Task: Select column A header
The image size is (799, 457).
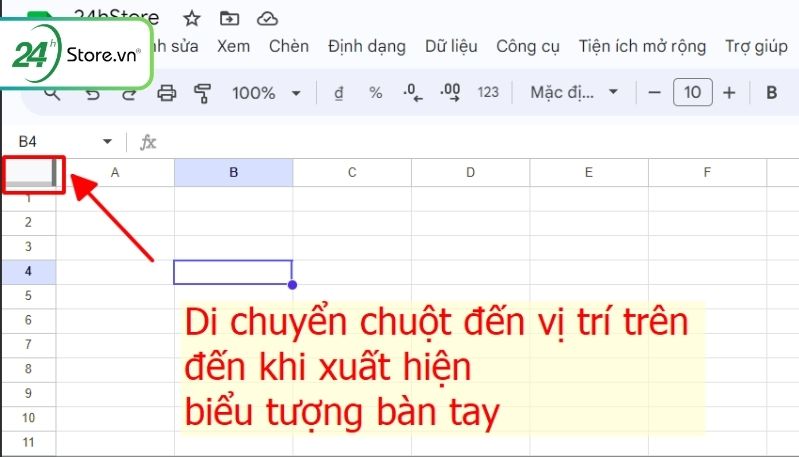Action: pos(115,172)
